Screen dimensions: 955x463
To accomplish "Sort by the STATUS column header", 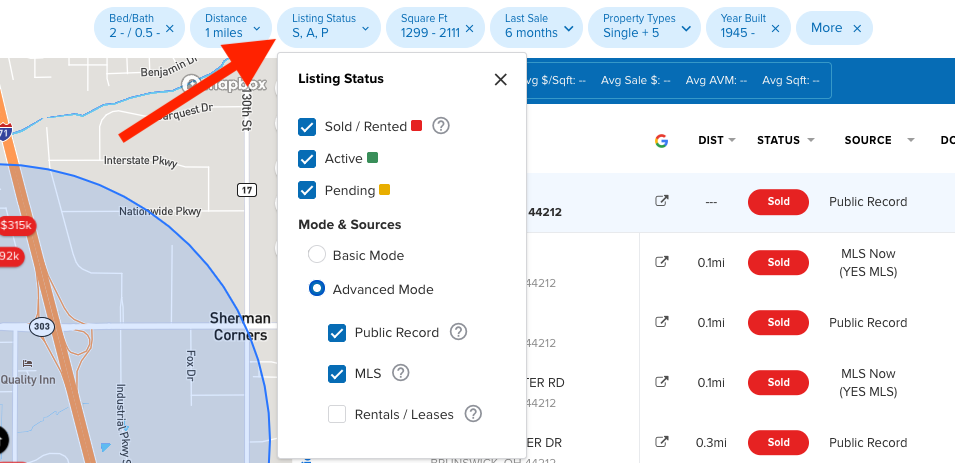I will pyautogui.click(x=785, y=140).
